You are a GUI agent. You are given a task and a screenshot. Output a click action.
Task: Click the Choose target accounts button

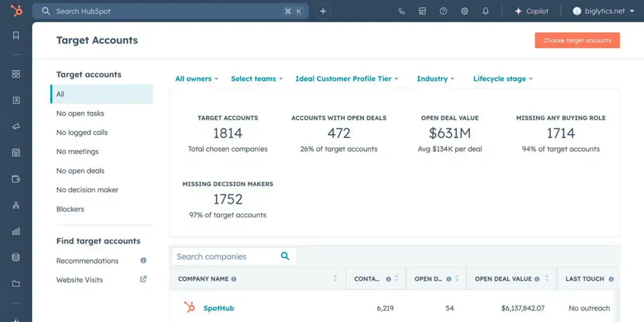[577, 40]
